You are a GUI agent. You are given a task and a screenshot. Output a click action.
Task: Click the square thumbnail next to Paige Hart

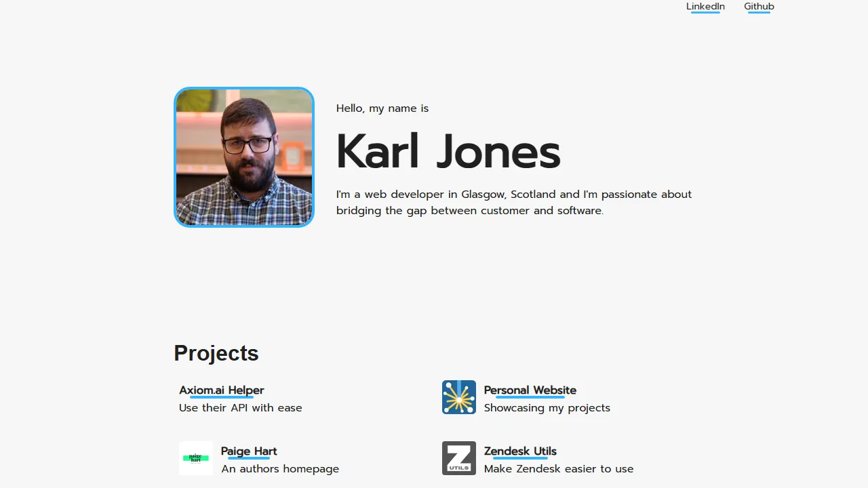(195, 458)
